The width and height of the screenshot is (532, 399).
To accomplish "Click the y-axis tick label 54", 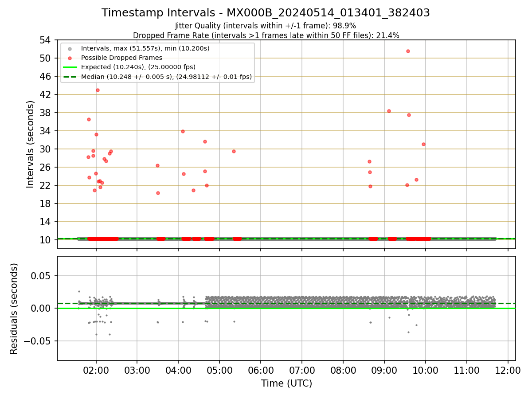I will (46, 40).
